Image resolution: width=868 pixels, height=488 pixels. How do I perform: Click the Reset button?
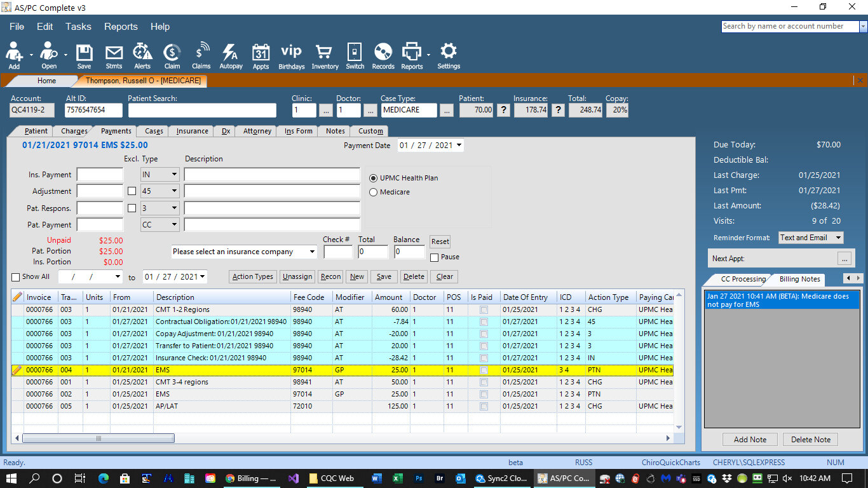pyautogui.click(x=440, y=241)
